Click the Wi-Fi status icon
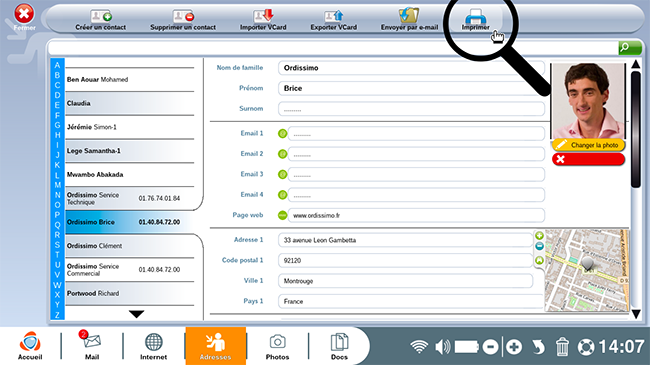 [x=419, y=346]
